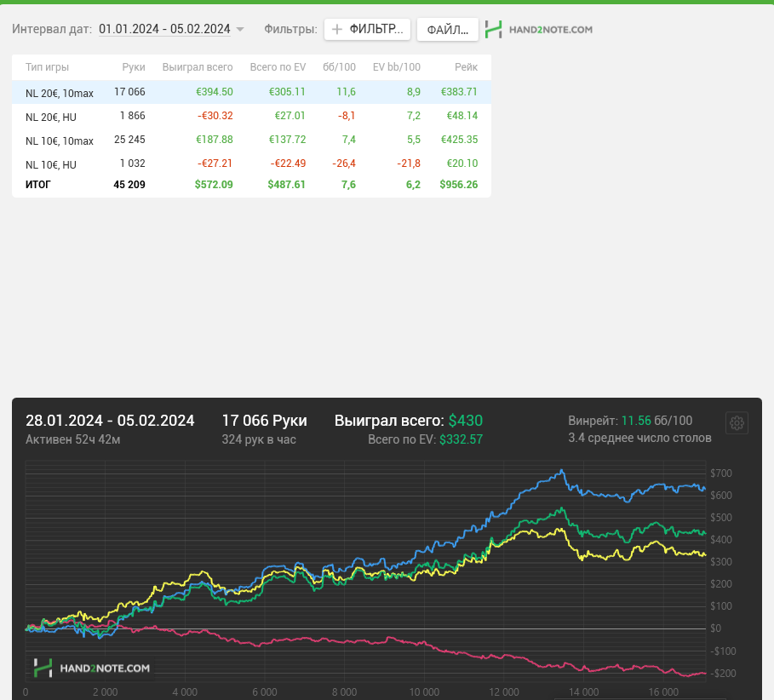
Task: Sort by the Тип игры column header
Action: (47, 67)
